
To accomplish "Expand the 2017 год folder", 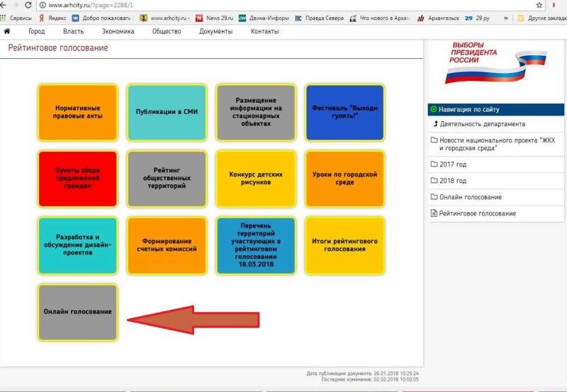I will point(452,164).
